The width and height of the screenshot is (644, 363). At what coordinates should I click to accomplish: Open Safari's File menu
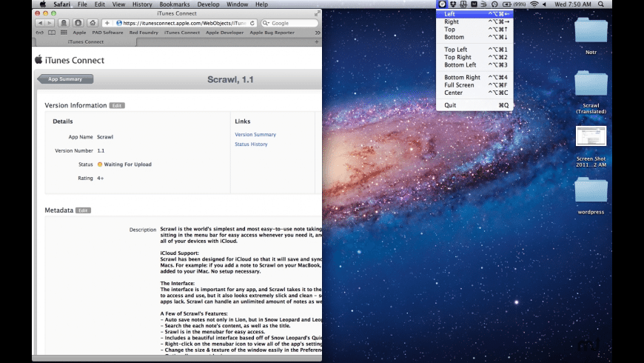pyautogui.click(x=82, y=4)
